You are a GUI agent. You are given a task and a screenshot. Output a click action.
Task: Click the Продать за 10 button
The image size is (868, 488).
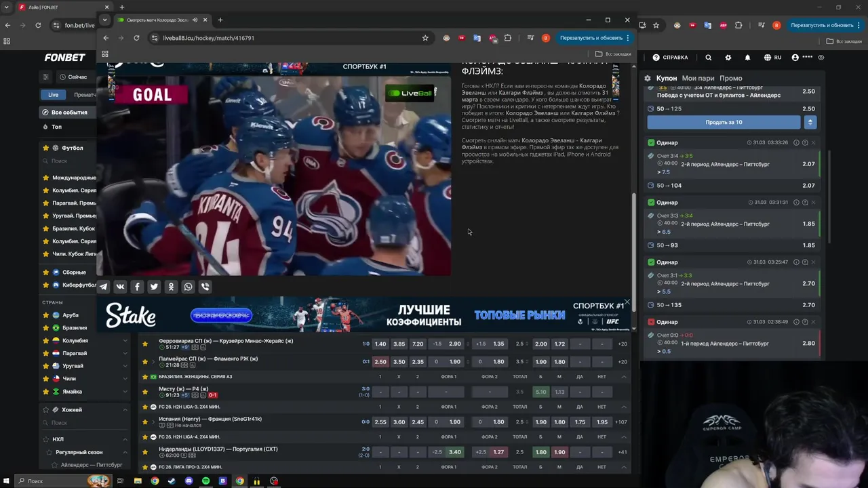coord(724,122)
